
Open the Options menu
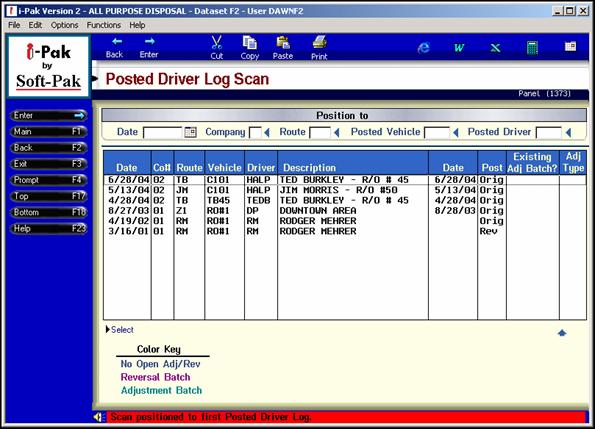(x=65, y=25)
